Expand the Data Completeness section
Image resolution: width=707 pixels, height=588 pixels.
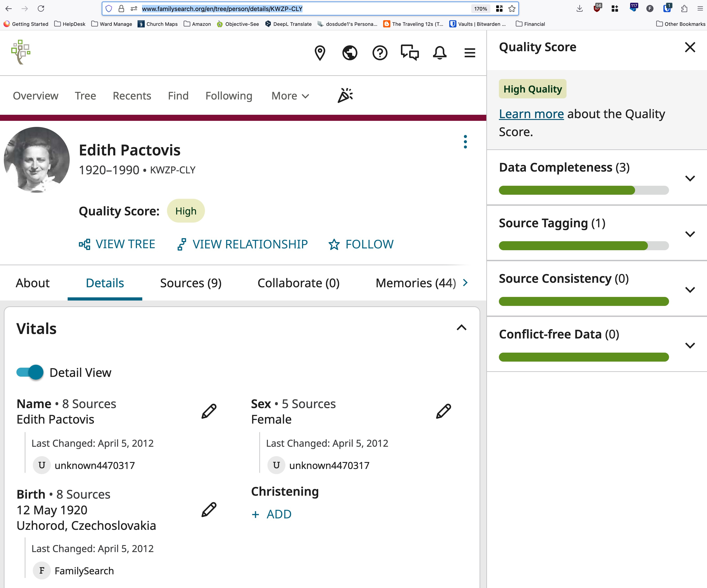click(x=690, y=178)
